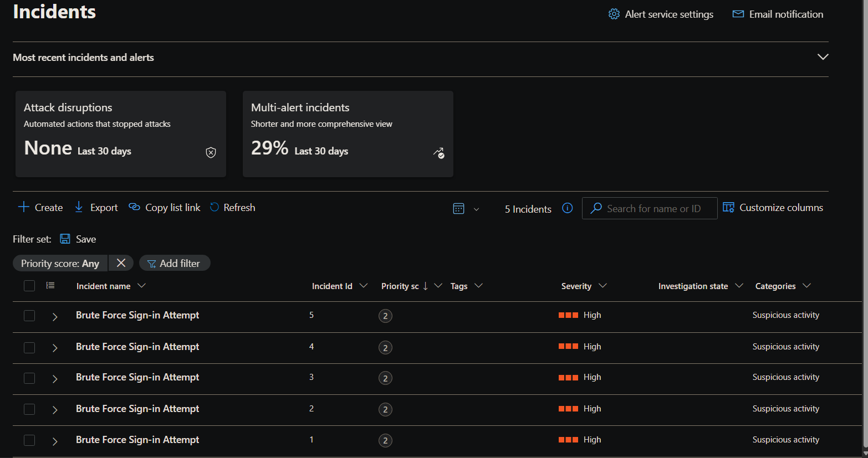
Task: Check the box for incident 2
Action: click(x=29, y=409)
